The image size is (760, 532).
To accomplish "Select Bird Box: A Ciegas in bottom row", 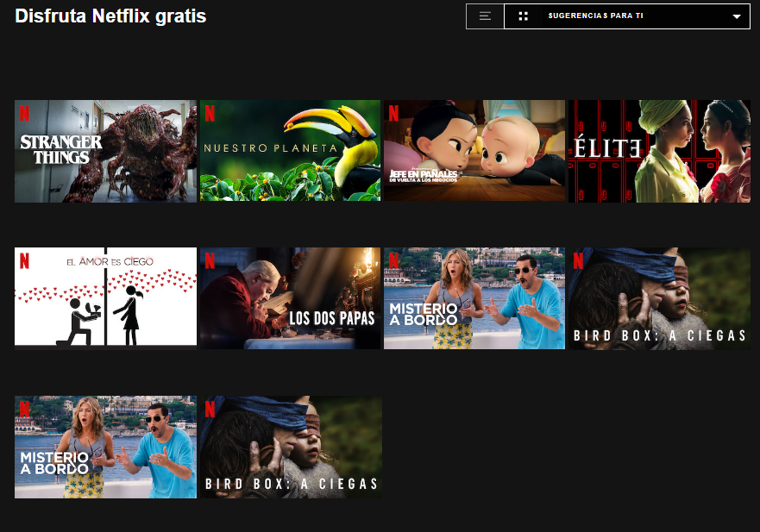I will tap(290, 447).
